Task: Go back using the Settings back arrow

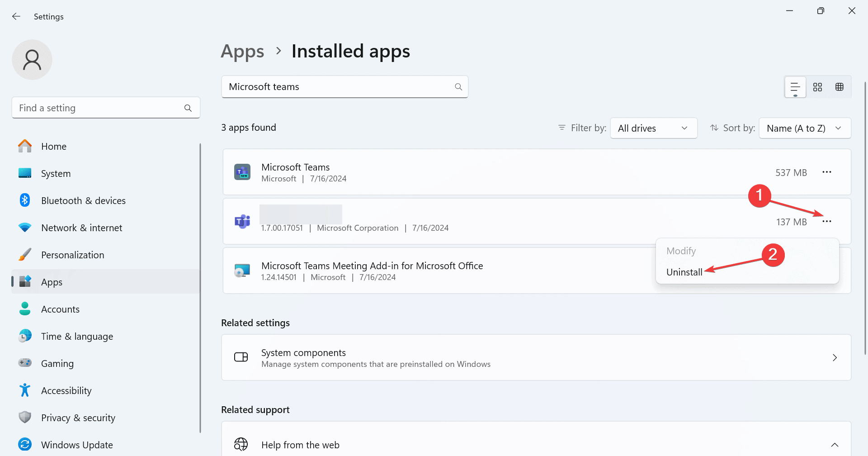Action: point(16,16)
